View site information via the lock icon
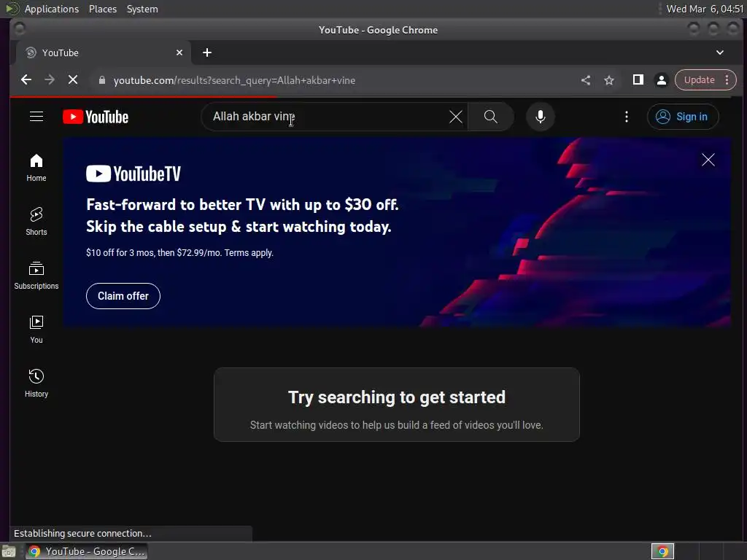The image size is (747, 560). (x=101, y=80)
